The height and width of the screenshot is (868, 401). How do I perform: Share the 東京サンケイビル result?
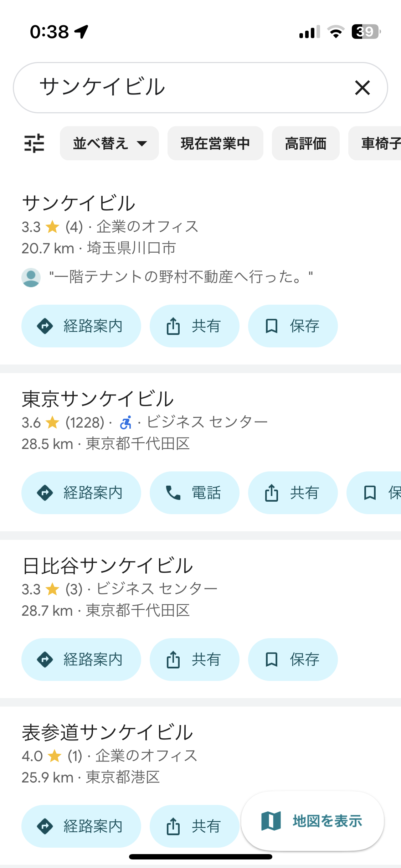pyautogui.click(x=293, y=493)
